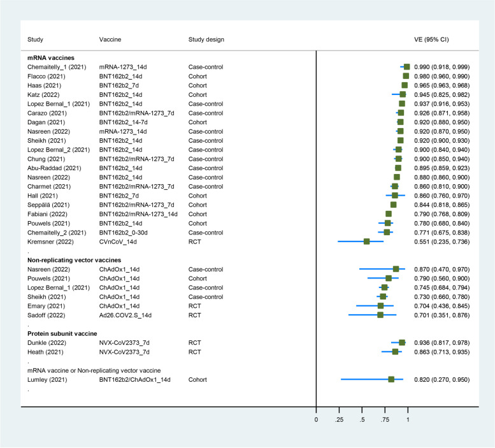
Task: Select the Study design column header
Action: point(206,39)
